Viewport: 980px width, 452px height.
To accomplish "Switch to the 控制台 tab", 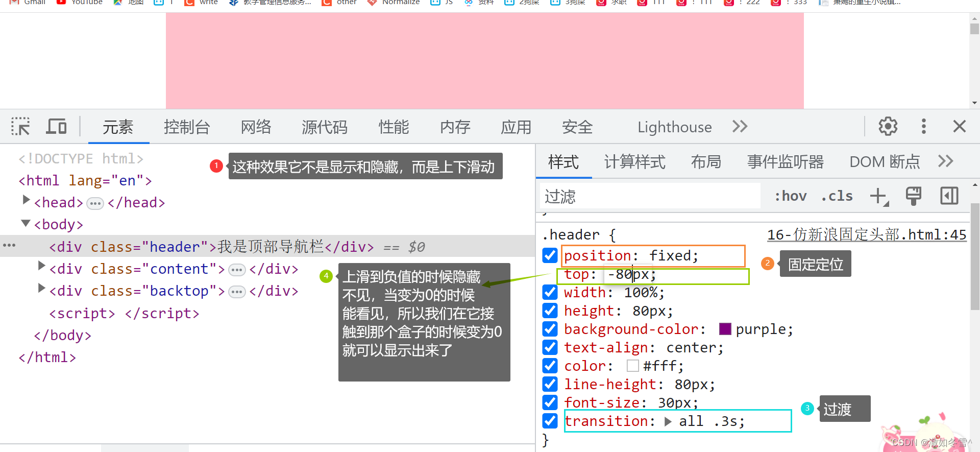I will (x=187, y=127).
